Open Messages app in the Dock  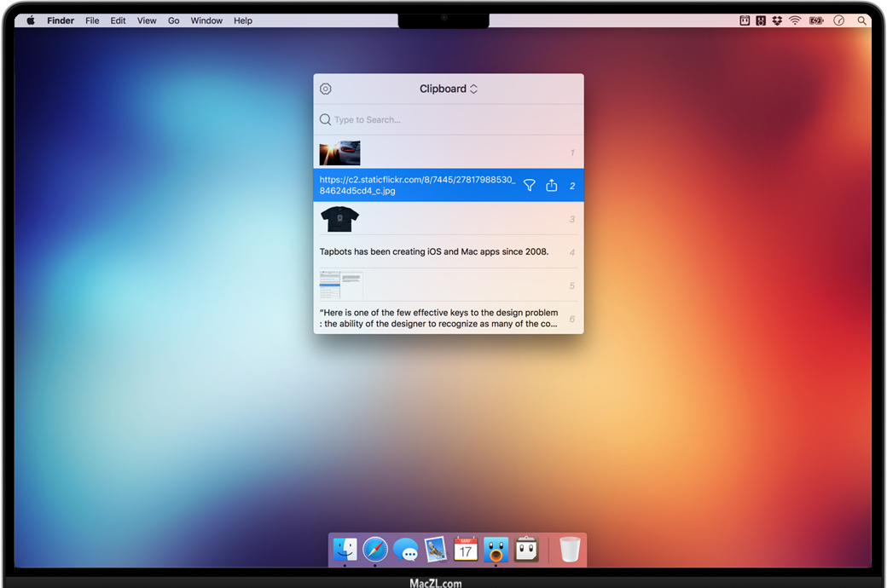coord(405,551)
